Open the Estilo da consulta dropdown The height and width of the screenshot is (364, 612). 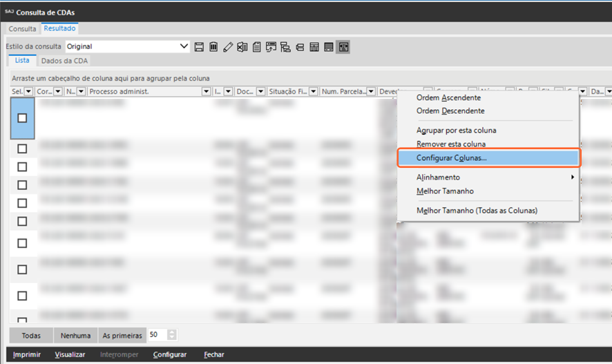(184, 47)
